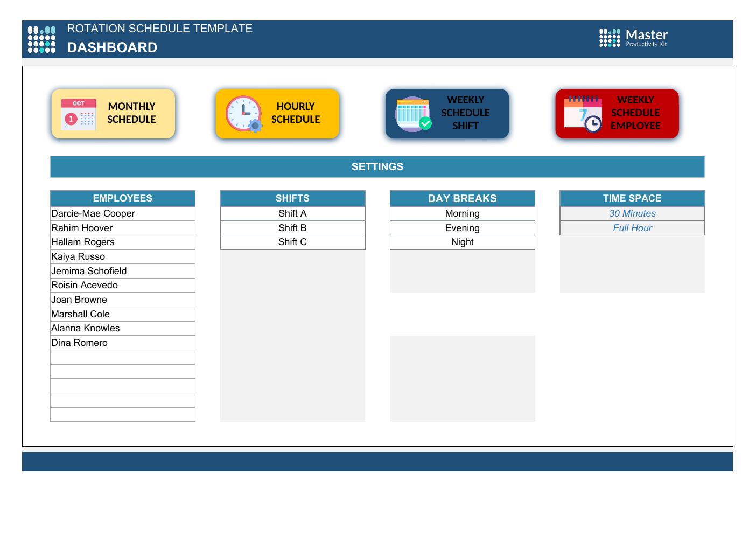The height and width of the screenshot is (535, 756).
Task: Select the Day Breaks column header
Action: [x=463, y=198]
